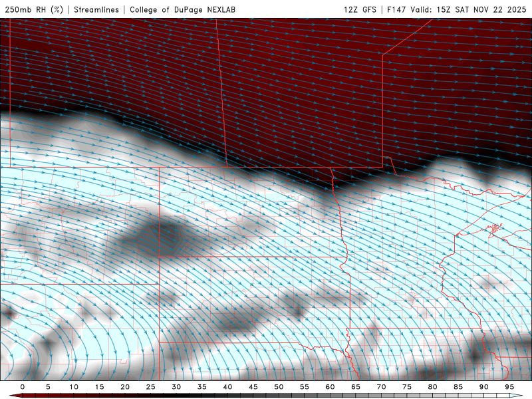This screenshot has width=532, height=399.
Task: Select the '90' color bar label
Action: 484,387
